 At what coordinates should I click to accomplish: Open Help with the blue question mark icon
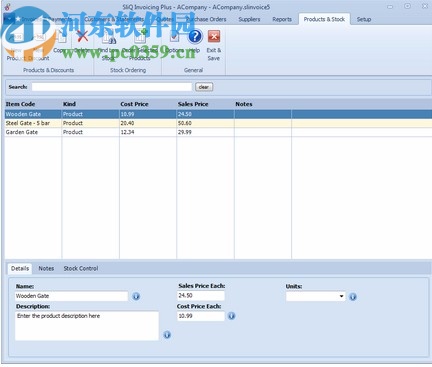(x=195, y=37)
